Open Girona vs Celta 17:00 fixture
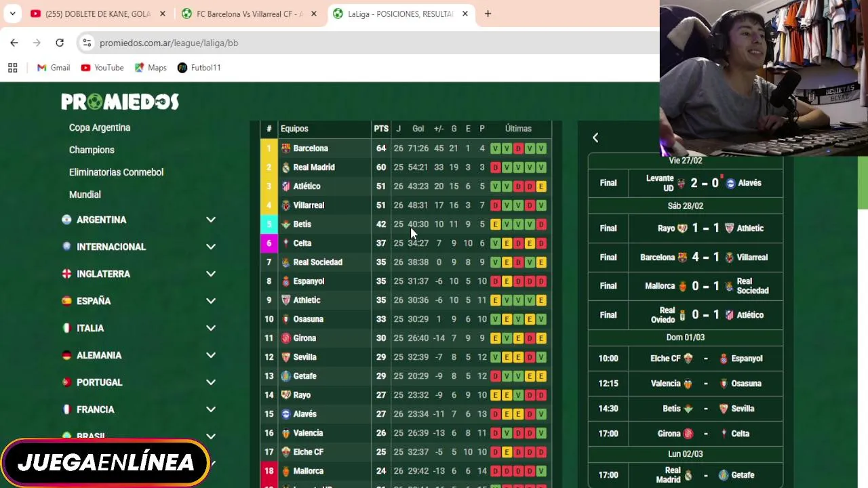Screen dimensions: 868x488 (686, 434)
